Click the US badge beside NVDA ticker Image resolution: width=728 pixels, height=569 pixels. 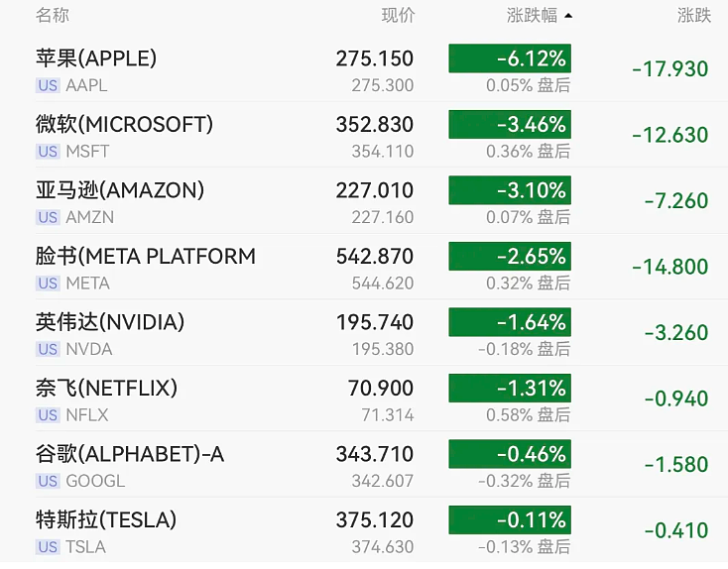point(48,349)
